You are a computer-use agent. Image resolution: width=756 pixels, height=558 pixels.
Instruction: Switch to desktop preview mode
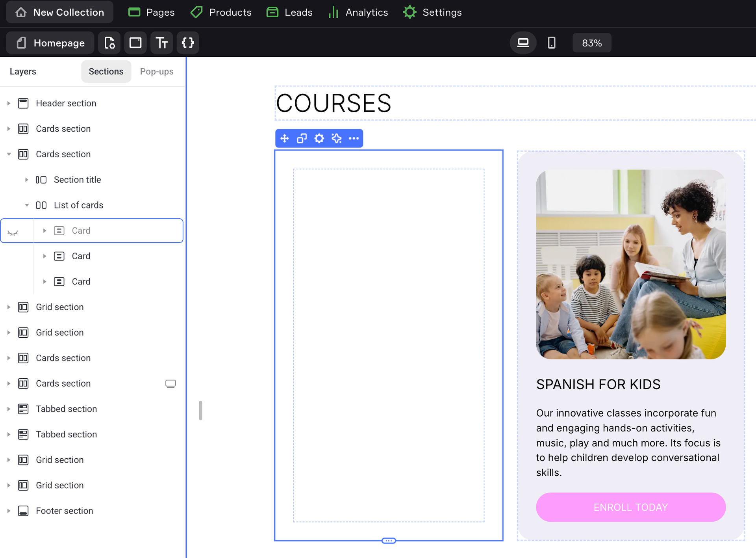[523, 43]
